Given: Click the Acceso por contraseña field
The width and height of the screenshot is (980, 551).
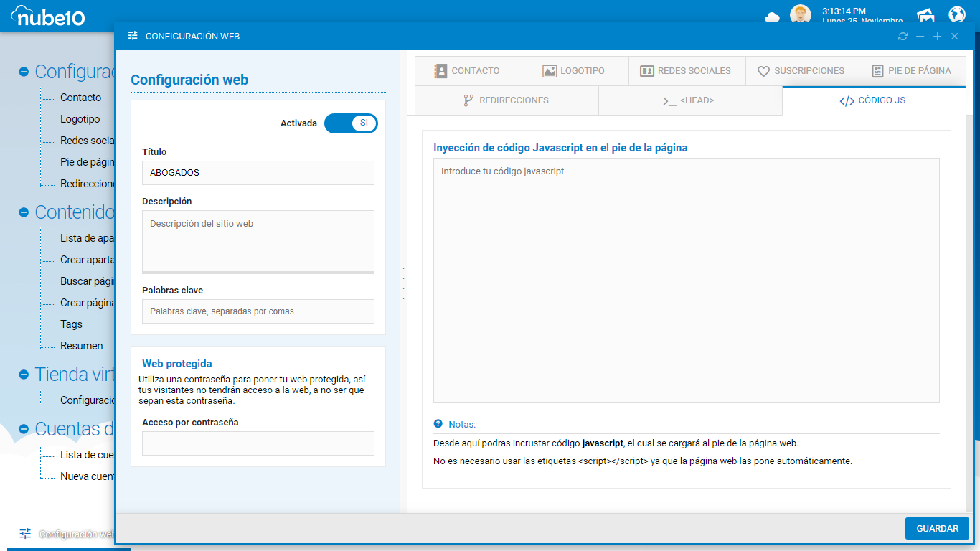Looking at the screenshot, I should click(258, 443).
